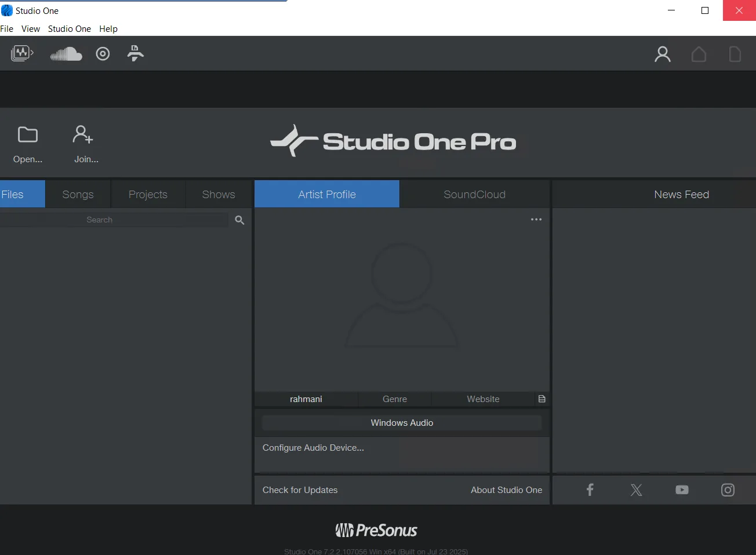756x555 pixels.
Task: Click the SoundCloud cloud toolbar icon
Action: click(x=66, y=54)
